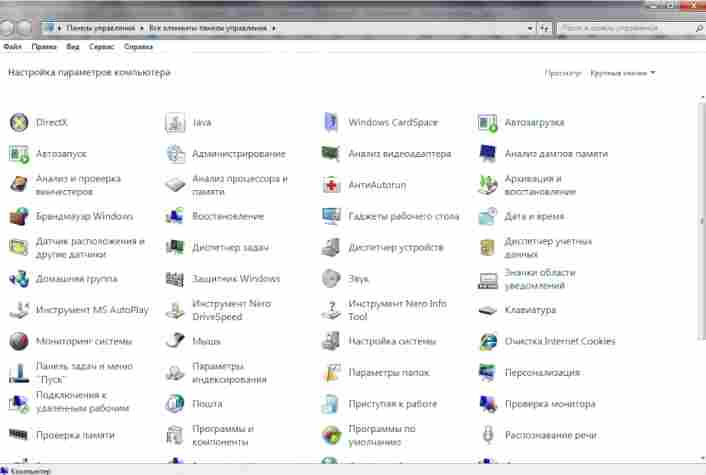Open the Звук speaker icon
The height and width of the screenshot is (475, 706).
tap(331, 279)
